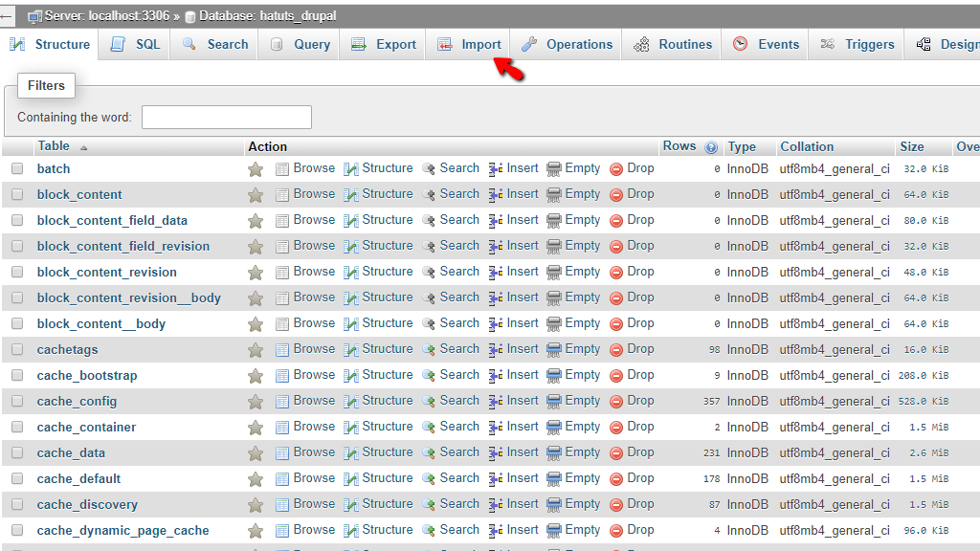Select the block_content table checkbox
Viewport: 980px width, 551px height.
pyautogui.click(x=16, y=194)
